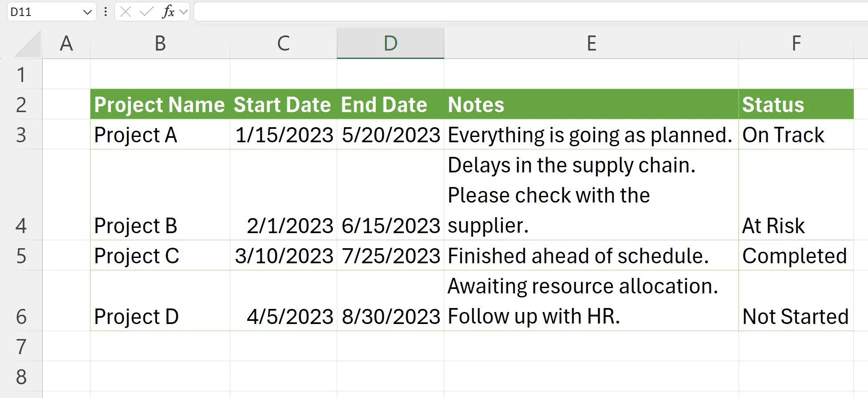The width and height of the screenshot is (868, 398).
Task: Click the 8/30/2023 end date cell
Action: point(390,301)
